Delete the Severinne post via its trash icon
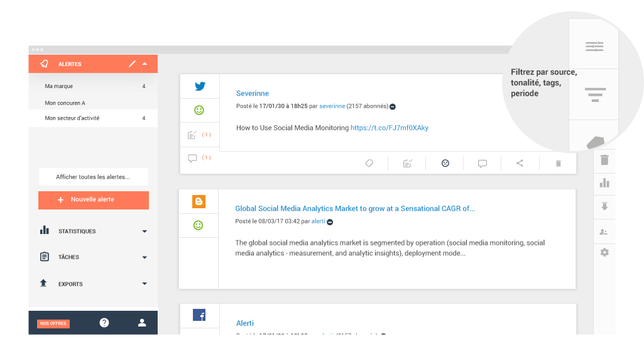The width and height of the screenshot is (644, 346). (x=558, y=164)
